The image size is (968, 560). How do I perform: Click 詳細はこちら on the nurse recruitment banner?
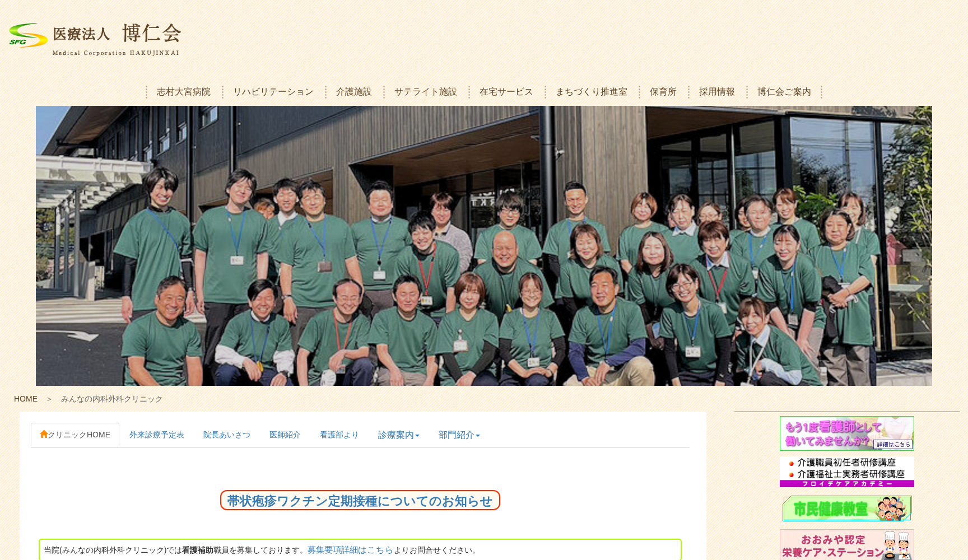[x=893, y=444]
